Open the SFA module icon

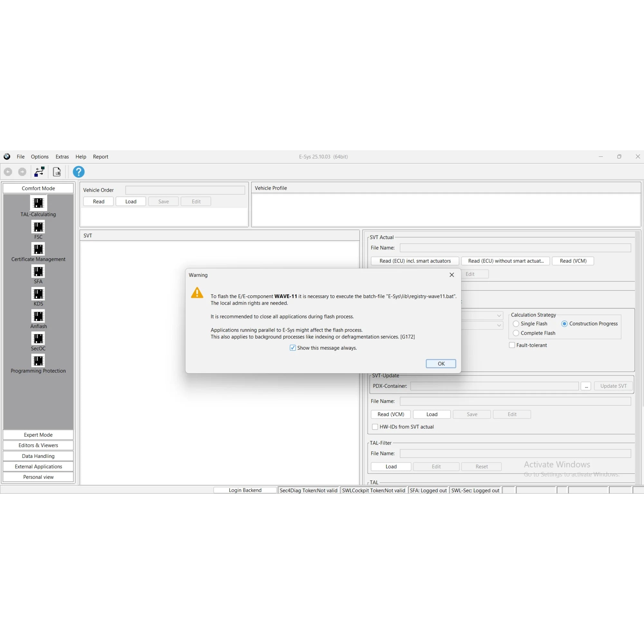(x=38, y=271)
